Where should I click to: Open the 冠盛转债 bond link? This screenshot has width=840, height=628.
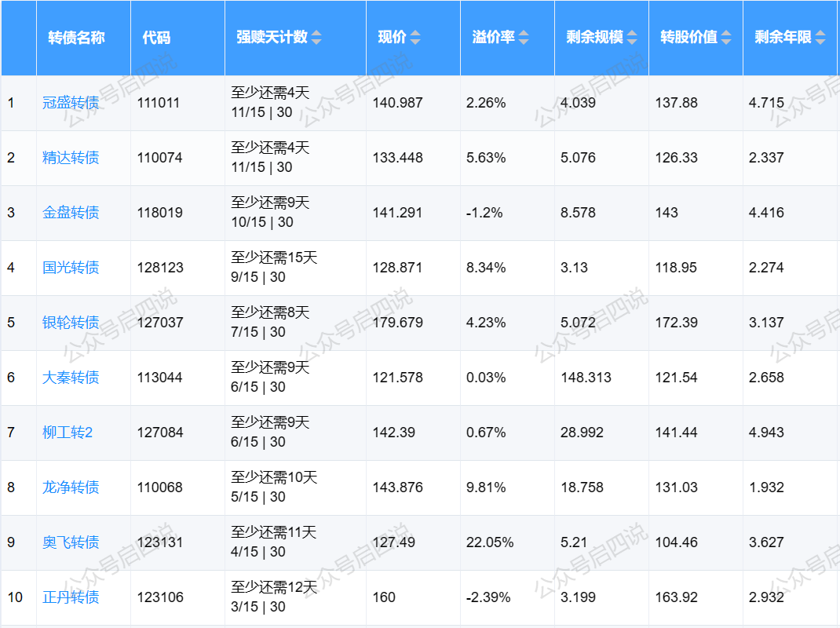(71, 103)
